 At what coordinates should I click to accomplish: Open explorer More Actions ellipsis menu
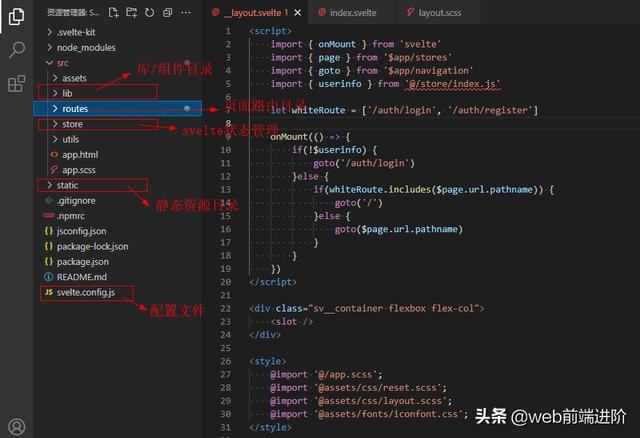click(x=186, y=13)
